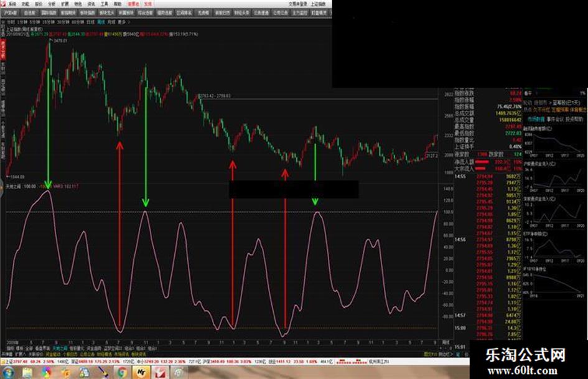Open the red 发现 menu item
This screenshot has height=379, width=588.
pyautogui.click(x=147, y=4)
